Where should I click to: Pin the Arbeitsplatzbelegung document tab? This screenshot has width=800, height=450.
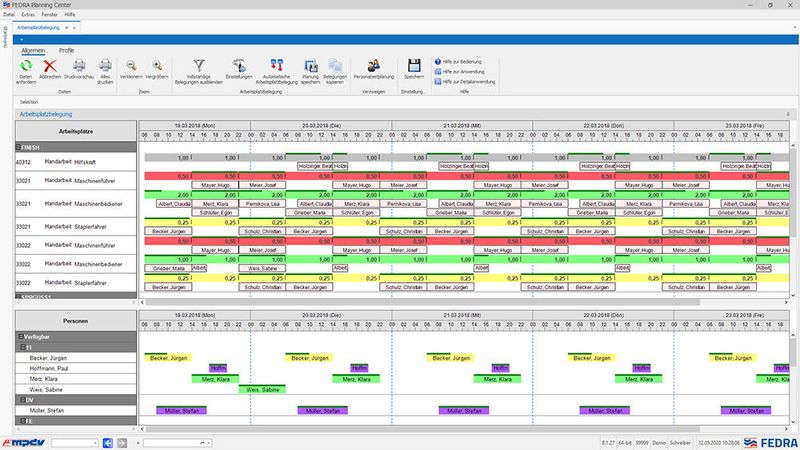(x=66, y=28)
